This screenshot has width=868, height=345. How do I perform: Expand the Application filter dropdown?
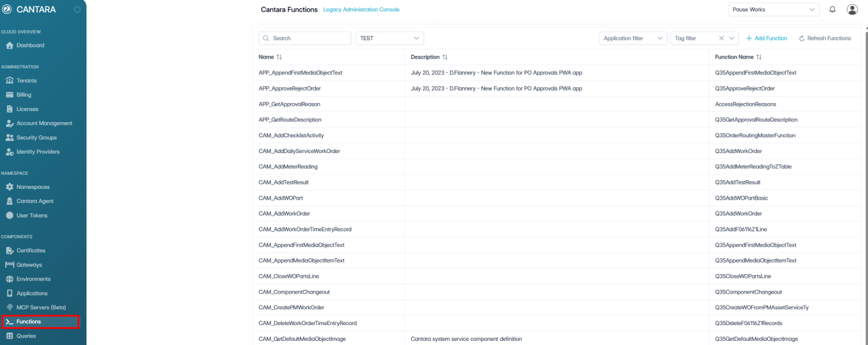[x=633, y=38]
